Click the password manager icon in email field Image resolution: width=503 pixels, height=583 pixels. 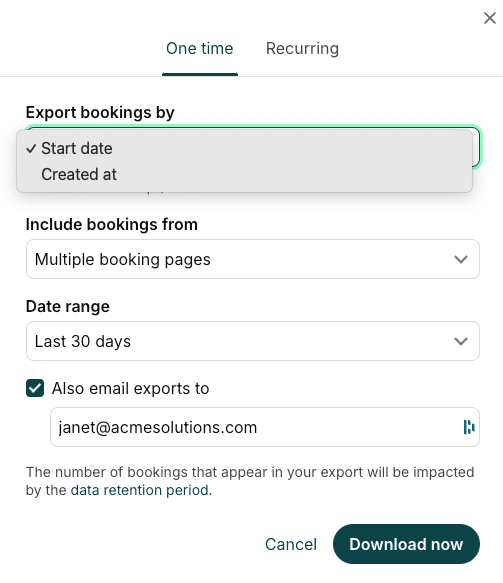coord(469,427)
